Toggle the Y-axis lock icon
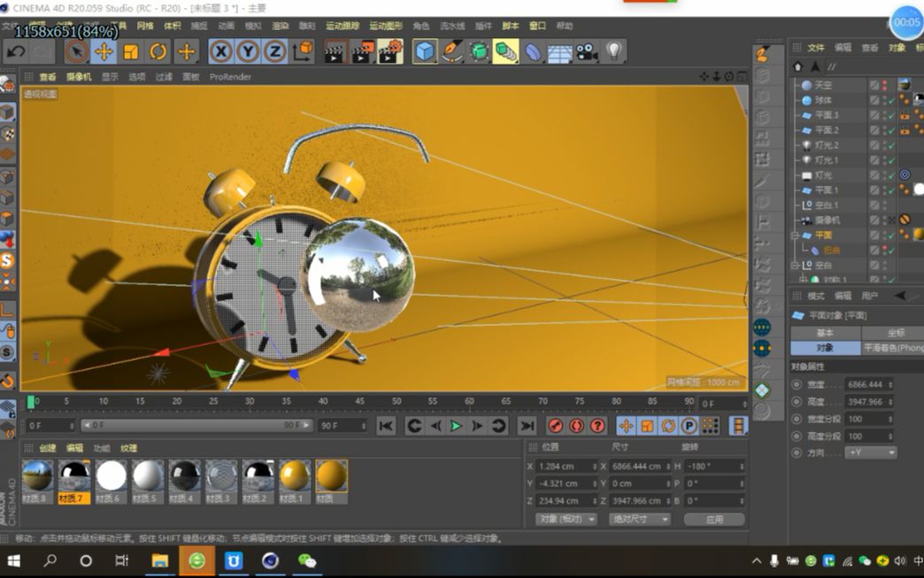The width and height of the screenshot is (924, 578). (x=248, y=51)
